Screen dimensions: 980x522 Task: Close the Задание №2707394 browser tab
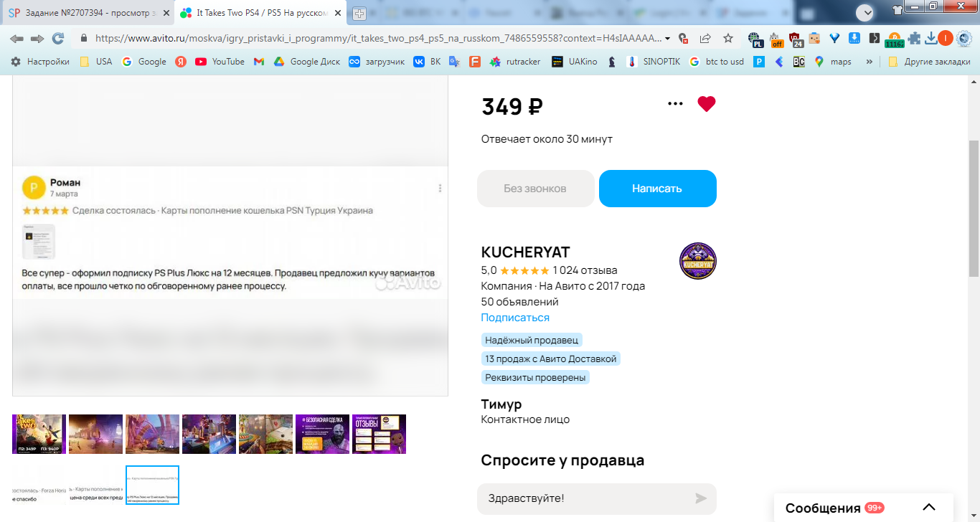[x=166, y=13]
